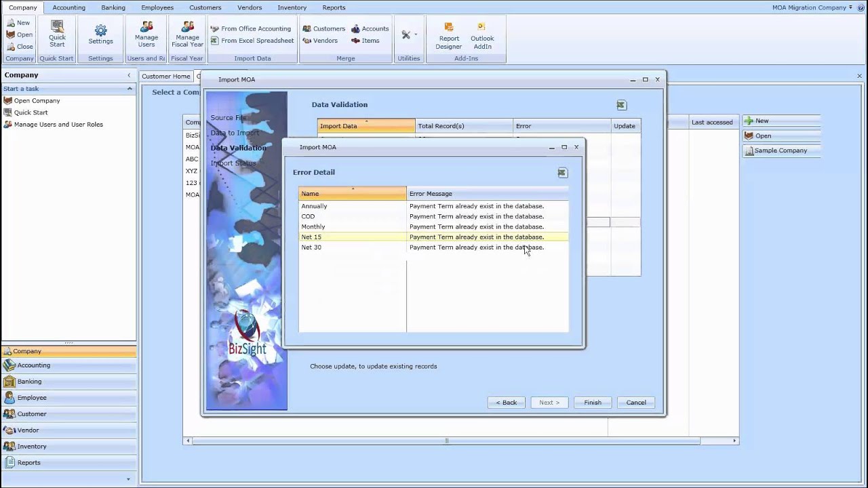Open the Vendors ribbon tab

click(250, 7)
